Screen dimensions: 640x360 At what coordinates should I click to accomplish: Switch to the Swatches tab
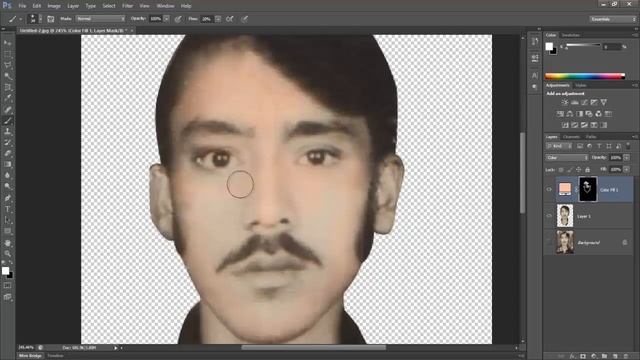coord(570,35)
